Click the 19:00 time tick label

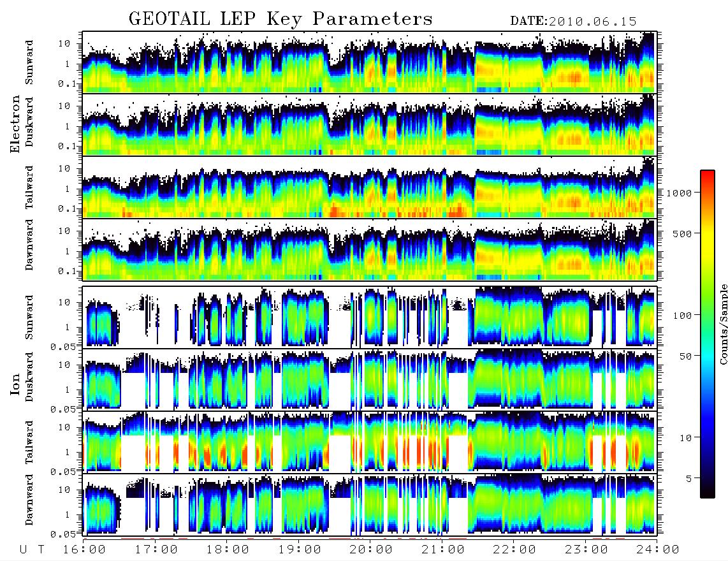point(300,550)
